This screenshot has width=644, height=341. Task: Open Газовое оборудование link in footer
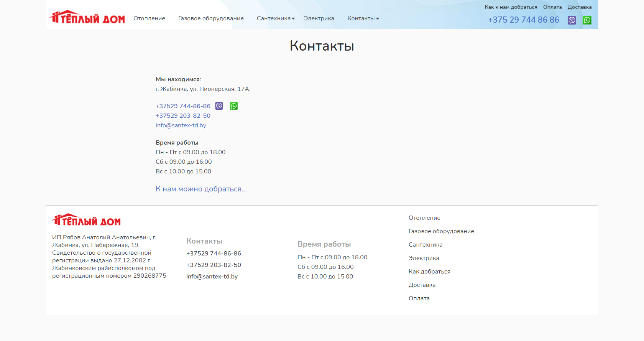pos(441,231)
